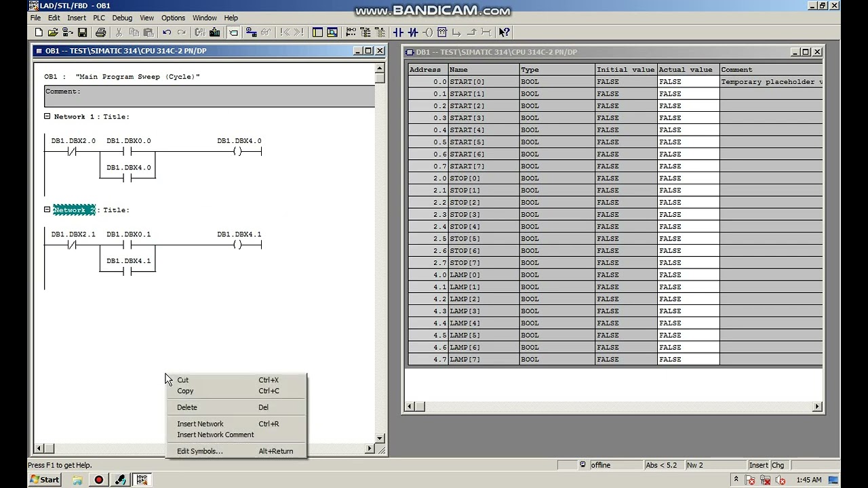Click the Copy toolbar icon

(x=134, y=33)
